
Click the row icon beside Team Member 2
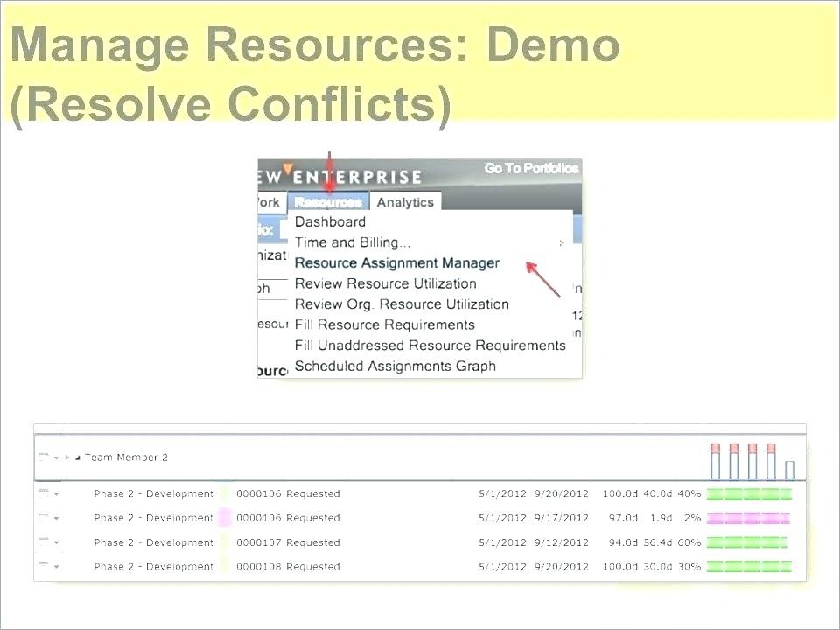(x=43, y=458)
